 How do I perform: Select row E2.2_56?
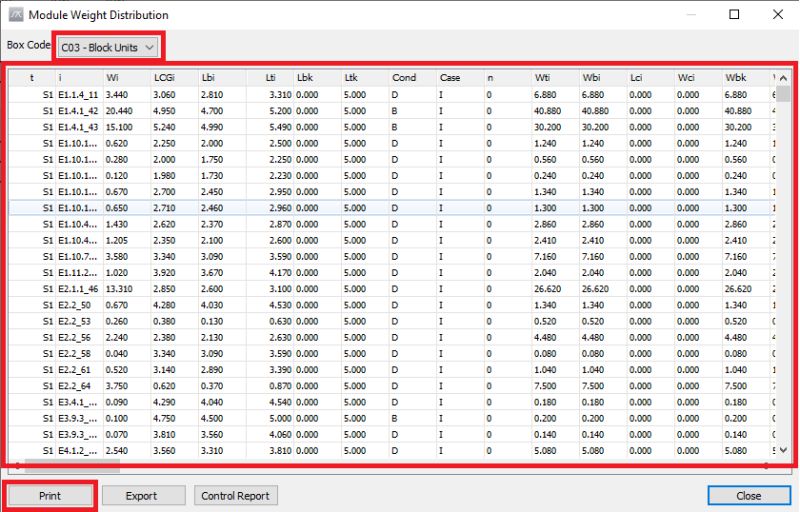pyautogui.click(x=392, y=337)
